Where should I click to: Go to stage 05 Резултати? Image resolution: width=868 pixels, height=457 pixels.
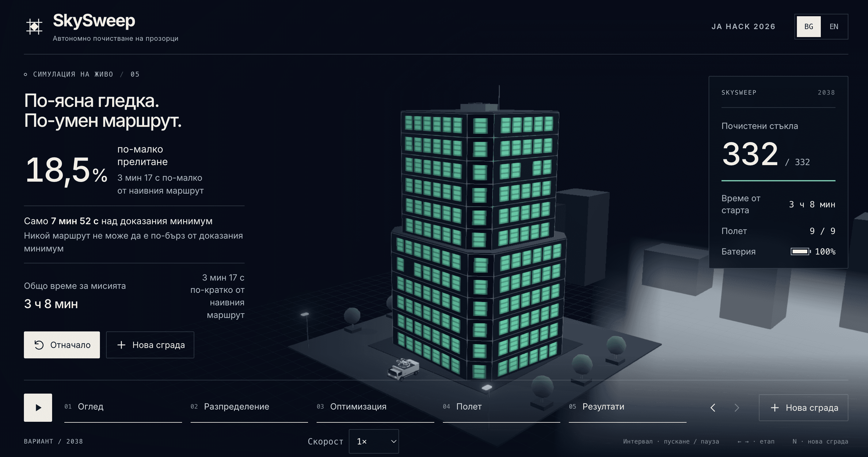(x=627, y=408)
